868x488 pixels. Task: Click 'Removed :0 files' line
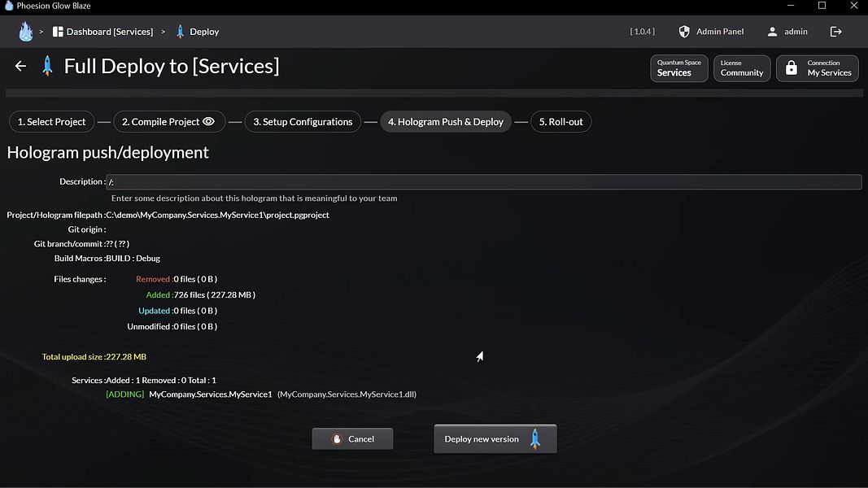pos(177,280)
